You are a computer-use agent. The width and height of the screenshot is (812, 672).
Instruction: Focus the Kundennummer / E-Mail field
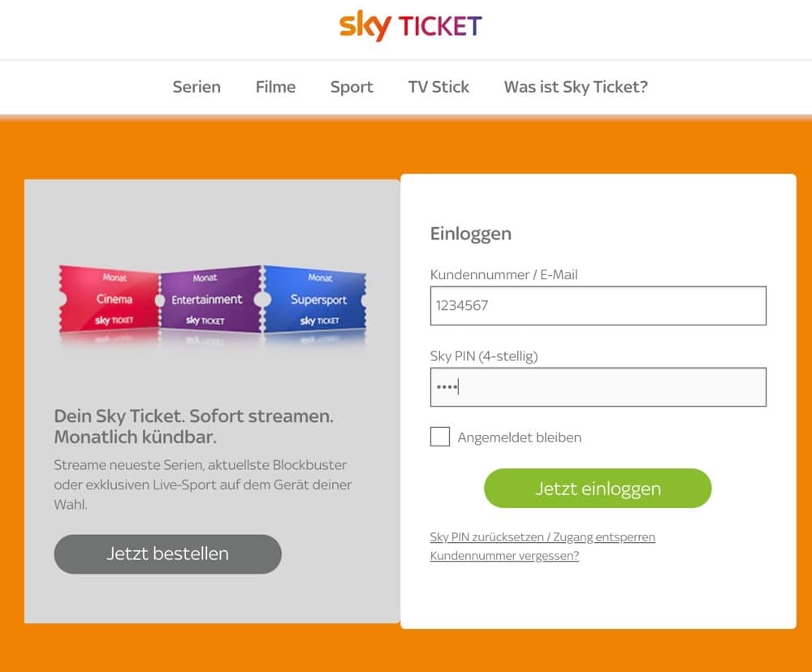point(598,306)
